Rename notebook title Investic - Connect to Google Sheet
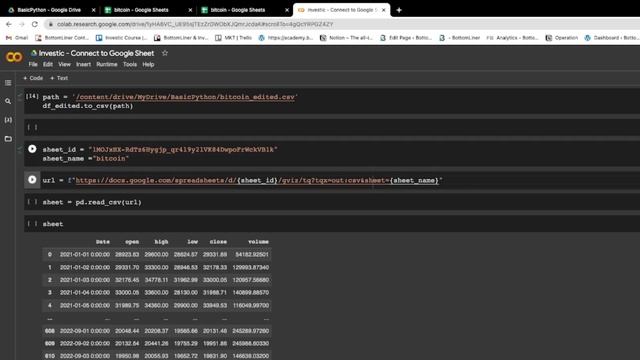Viewport: 640px width, 360px height. click(96, 53)
